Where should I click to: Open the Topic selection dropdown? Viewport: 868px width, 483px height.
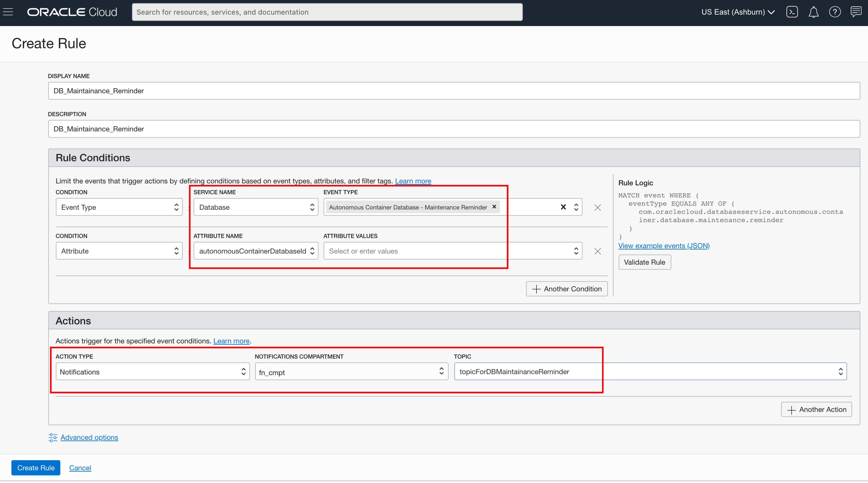pos(650,372)
